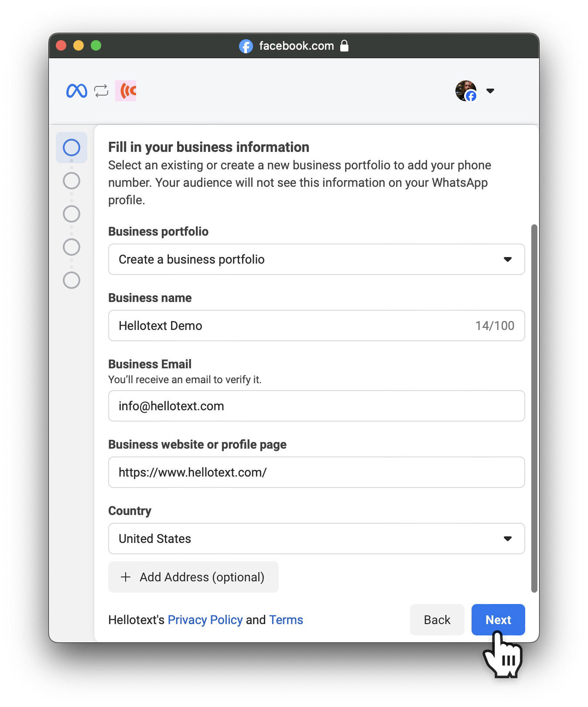Select the first step circle in sidebar
The width and height of the screenshot is (588, 707).
(72, 148)
